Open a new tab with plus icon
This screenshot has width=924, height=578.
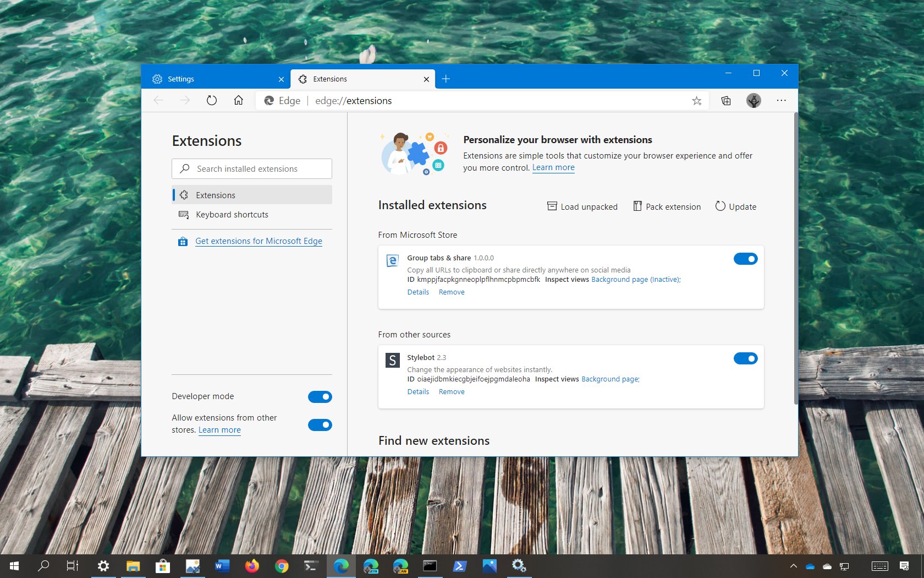(446, 79)
